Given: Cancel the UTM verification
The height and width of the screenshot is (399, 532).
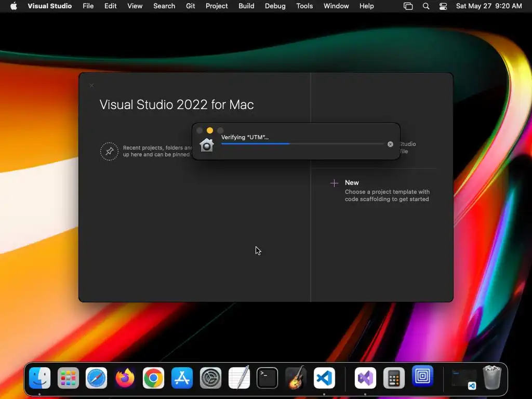Looking at the screenshot, I should point(390,144).
